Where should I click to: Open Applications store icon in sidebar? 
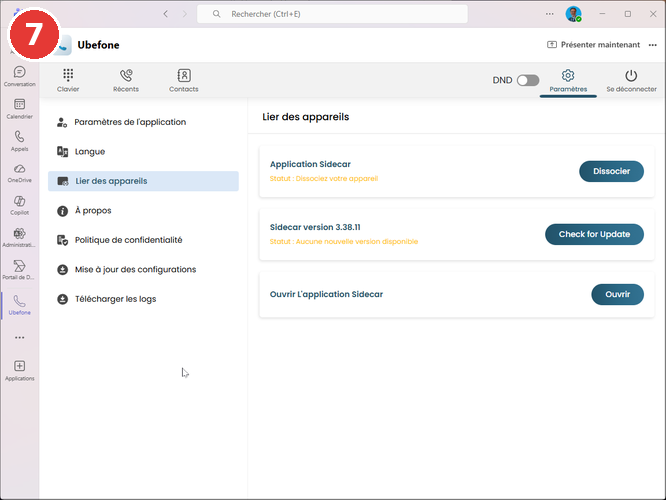20,370
